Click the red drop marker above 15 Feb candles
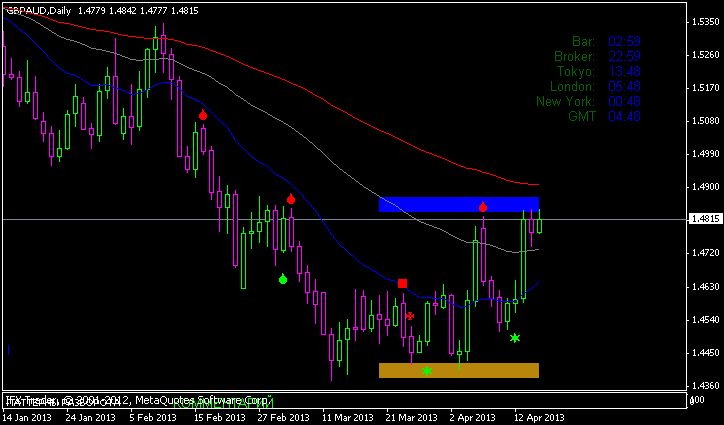 203,115
